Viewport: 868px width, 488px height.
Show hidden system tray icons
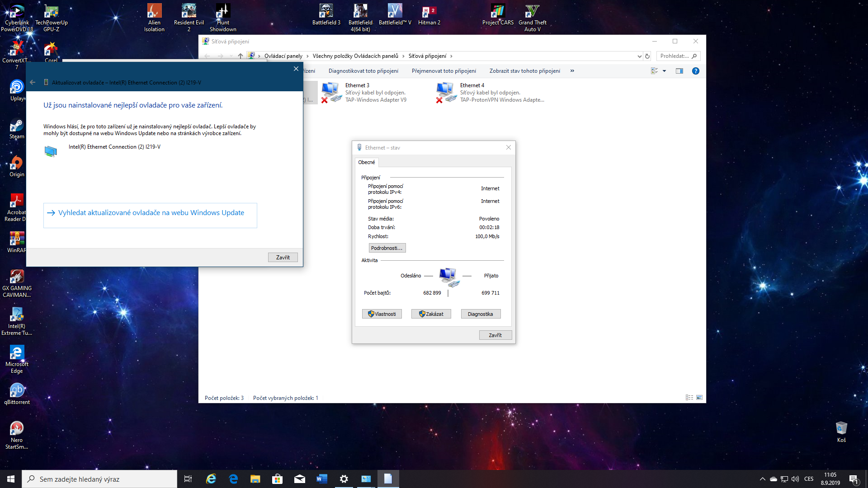(762, 479)
